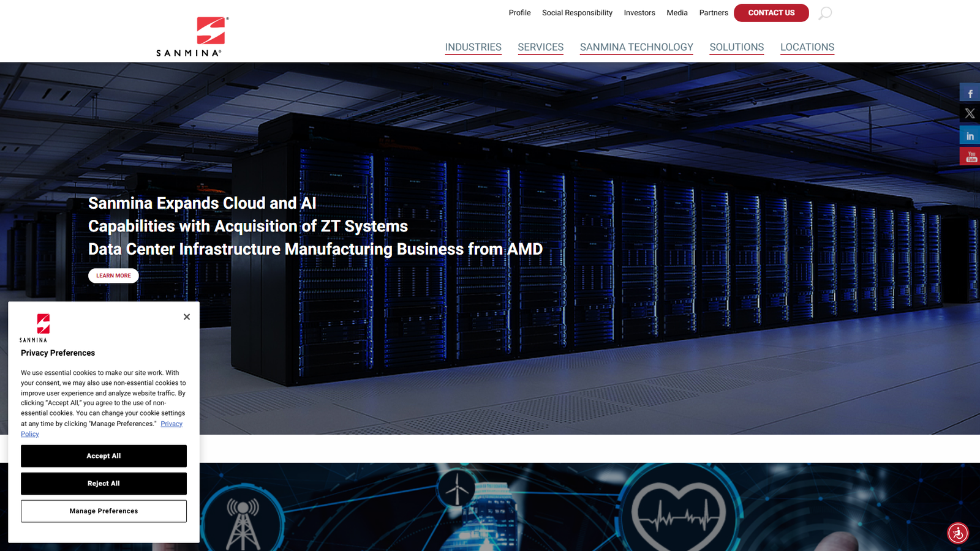Image resolution: width=980 pixels, height=551 pixels.
Task: Open the X (Twitter) social icon
Action: 970,114
